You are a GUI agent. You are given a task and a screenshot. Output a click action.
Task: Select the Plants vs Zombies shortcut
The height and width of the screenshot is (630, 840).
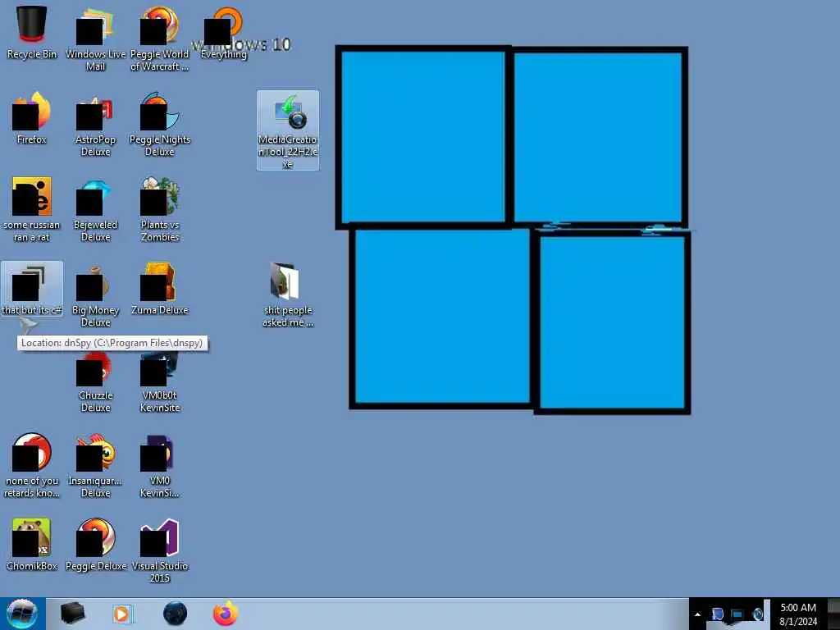pos(160,209)
